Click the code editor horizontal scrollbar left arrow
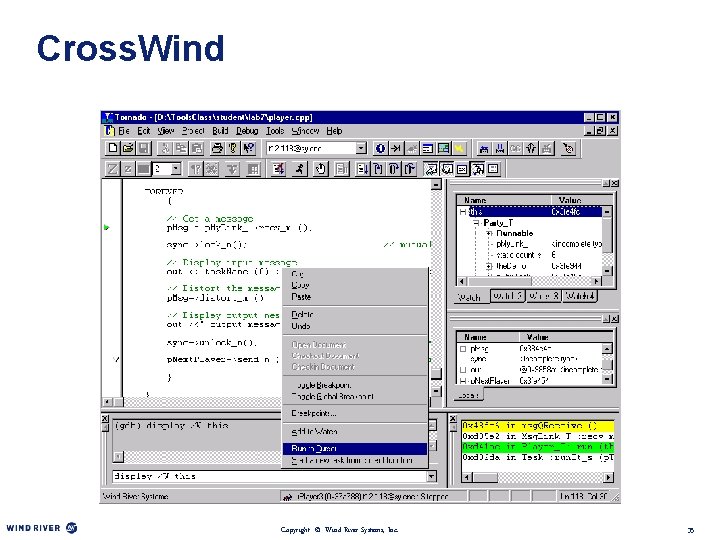The image size is (720, 540). [x=107, y=402]
